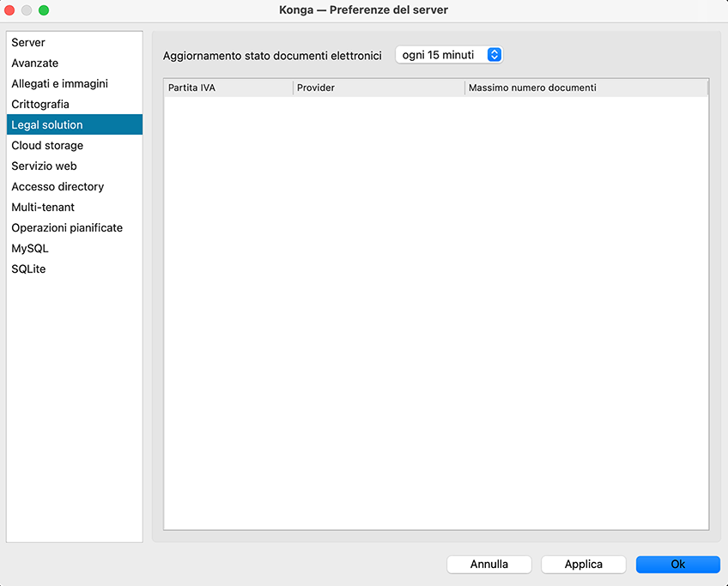Click the Provider column header

click(x=379, y=88)
